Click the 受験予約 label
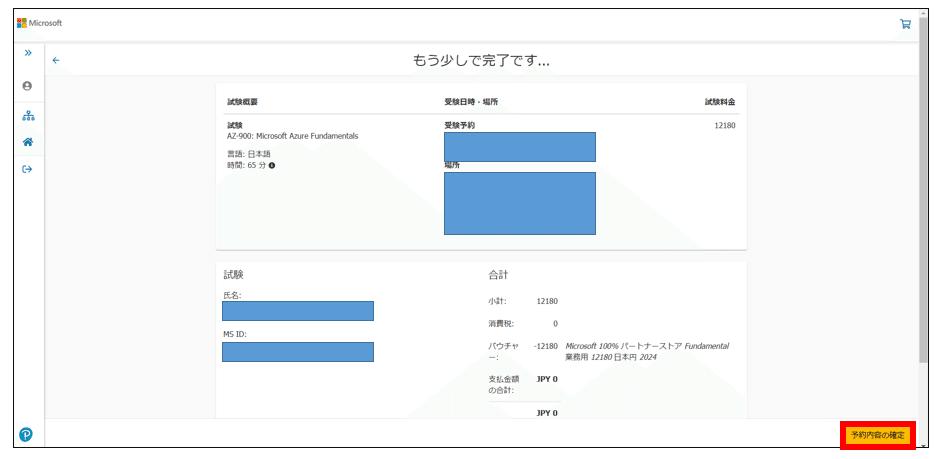Viewport: 935px width, 459px height. (x=460, y=126)
